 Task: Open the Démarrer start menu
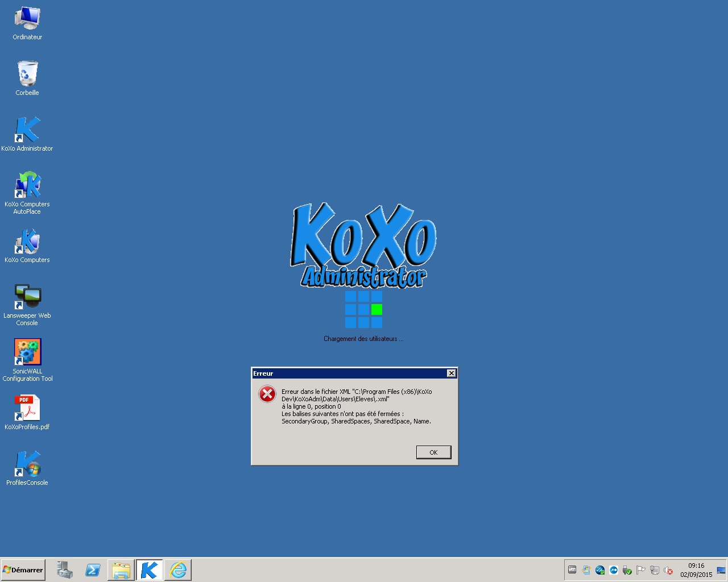[23, 570]
